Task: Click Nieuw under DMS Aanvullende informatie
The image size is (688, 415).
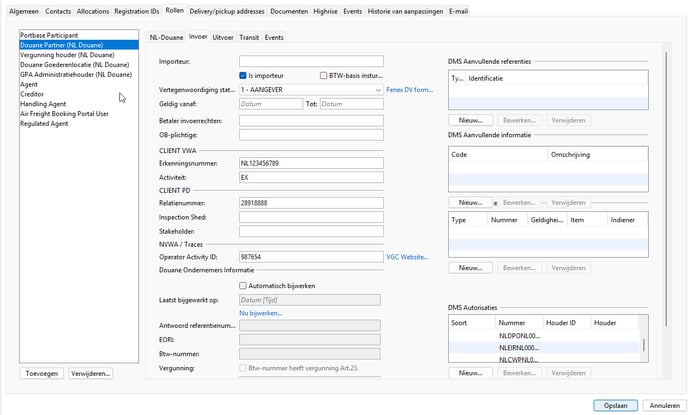Action: coord(470,203)
